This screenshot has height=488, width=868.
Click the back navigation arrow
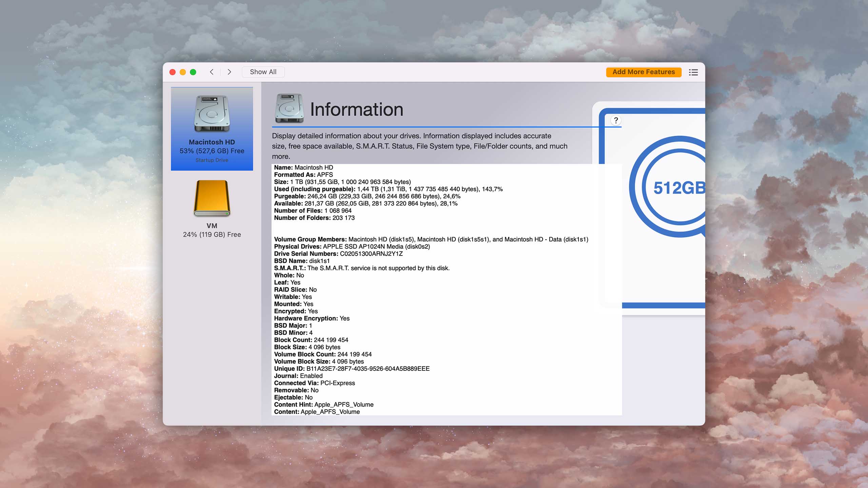212,72
